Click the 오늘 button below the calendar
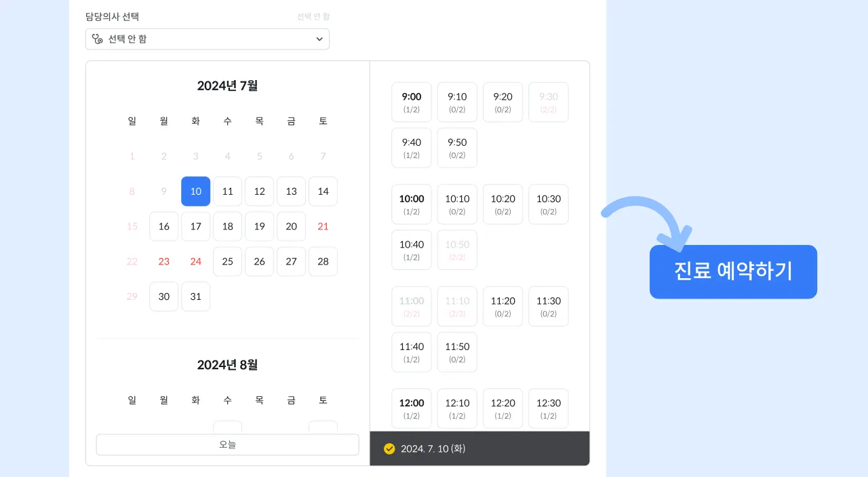This screenshot has height=477, width=868. 227,444
